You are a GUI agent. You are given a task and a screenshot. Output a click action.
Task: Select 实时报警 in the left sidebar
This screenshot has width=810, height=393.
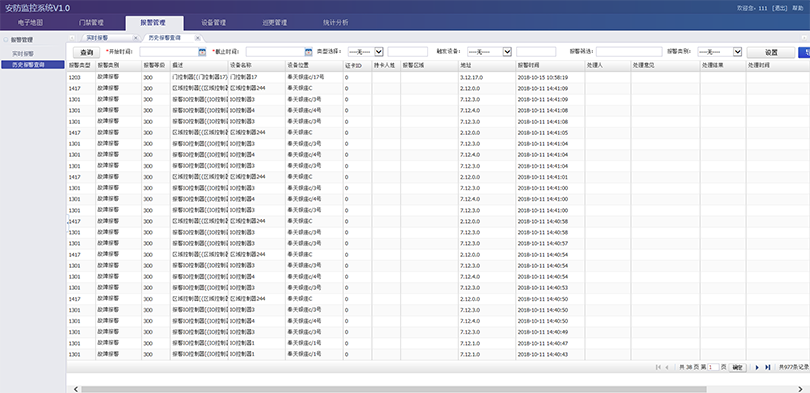point(23,53)
